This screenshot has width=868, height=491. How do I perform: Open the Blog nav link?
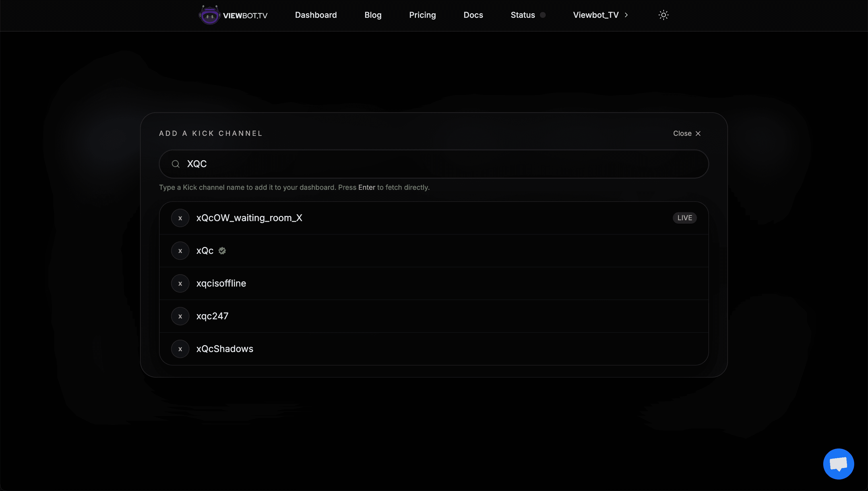(x=373, y=15)
